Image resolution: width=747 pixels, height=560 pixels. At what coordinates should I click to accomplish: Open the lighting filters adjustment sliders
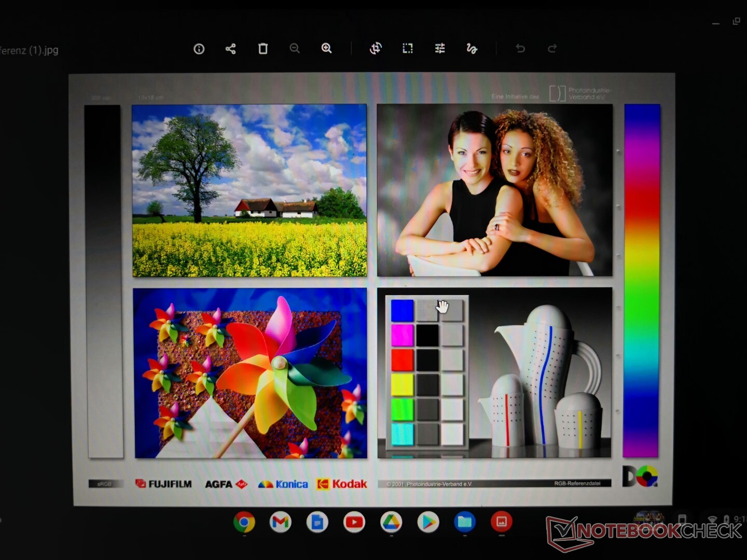point(440,48)
